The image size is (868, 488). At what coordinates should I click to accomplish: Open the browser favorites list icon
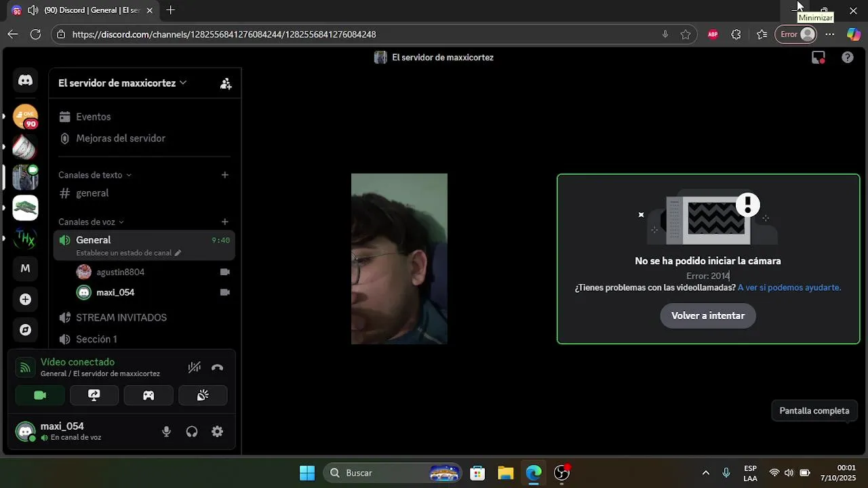(762, 34)
